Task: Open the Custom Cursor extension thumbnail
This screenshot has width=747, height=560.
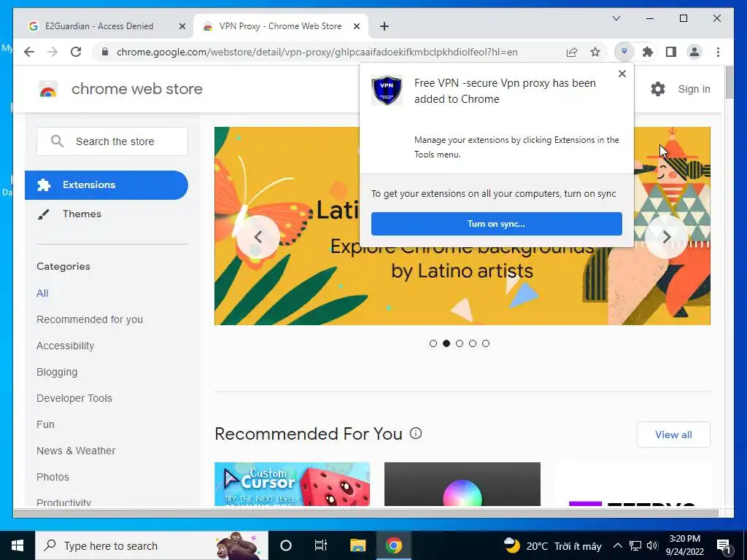Action: 292,484
